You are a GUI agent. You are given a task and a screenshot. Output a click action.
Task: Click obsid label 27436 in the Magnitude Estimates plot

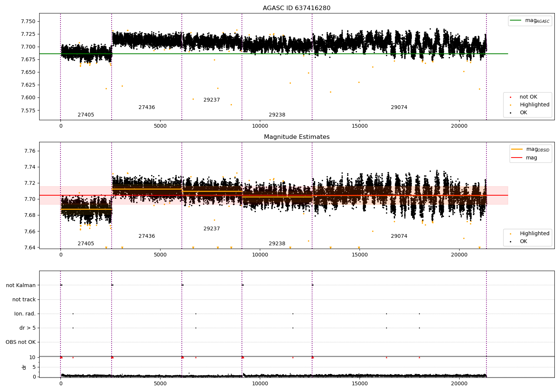pyautogui.click(x=147, y=236)
